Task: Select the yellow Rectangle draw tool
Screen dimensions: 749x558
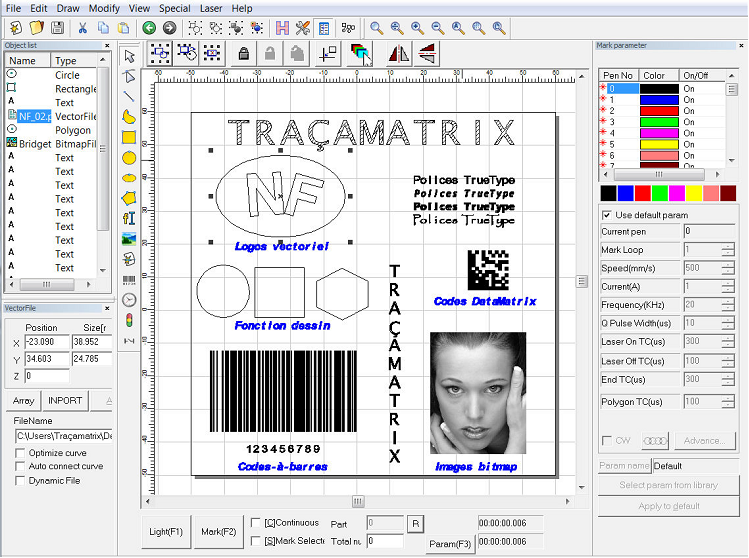Action: click(x=129, y=137)
